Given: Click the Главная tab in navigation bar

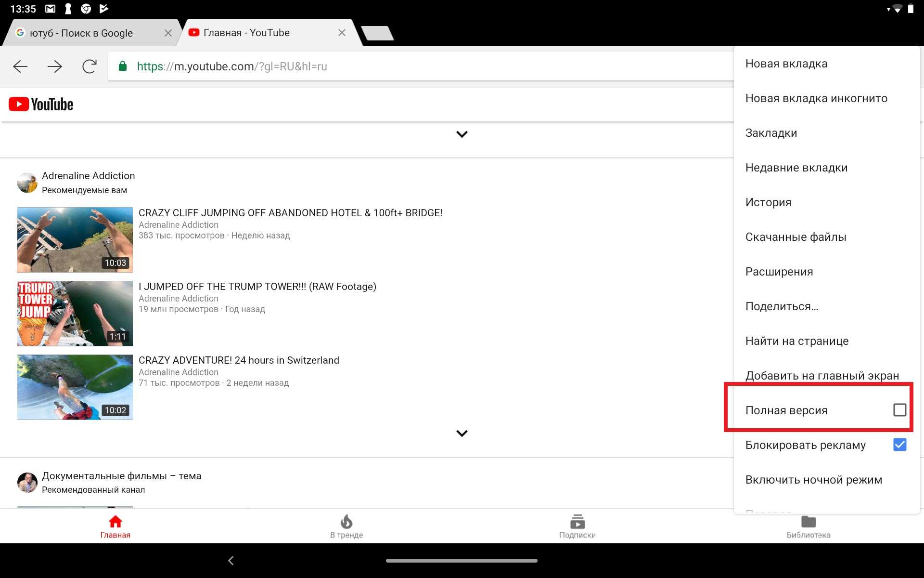Looking at the screenshot, I should tap(116, 525).
